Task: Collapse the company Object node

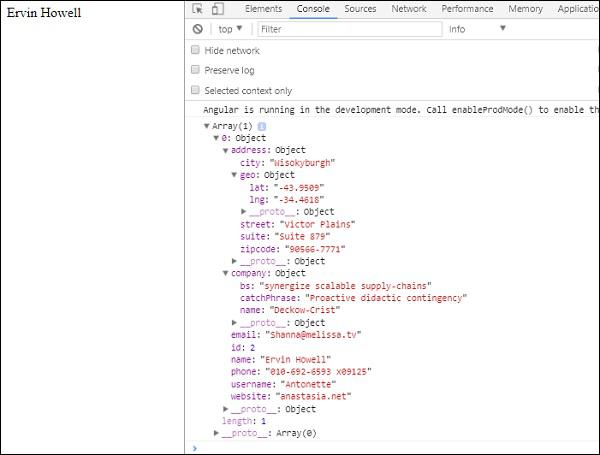Action: (225, 273)
